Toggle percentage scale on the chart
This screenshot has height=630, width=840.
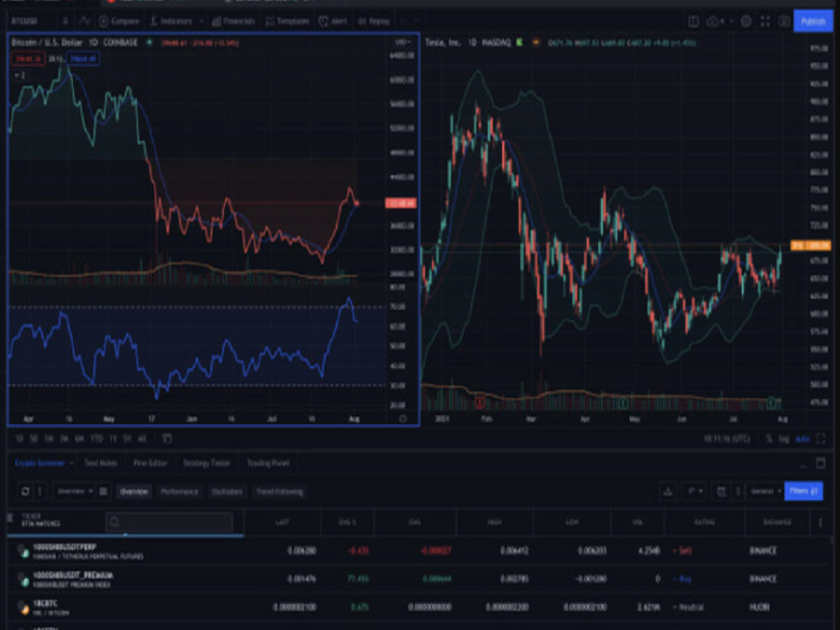[x=769, y=439]
